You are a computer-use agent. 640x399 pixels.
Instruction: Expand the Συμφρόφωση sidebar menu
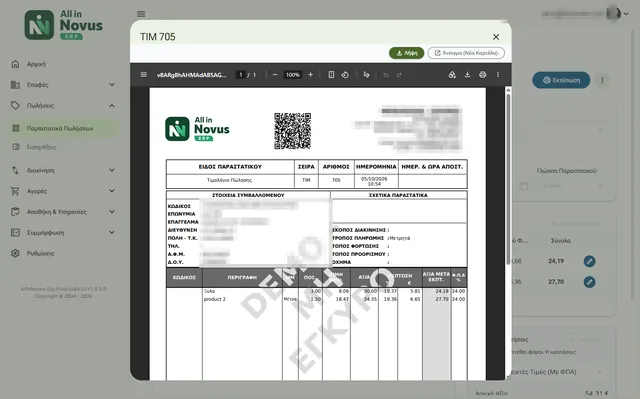point(64,233)
